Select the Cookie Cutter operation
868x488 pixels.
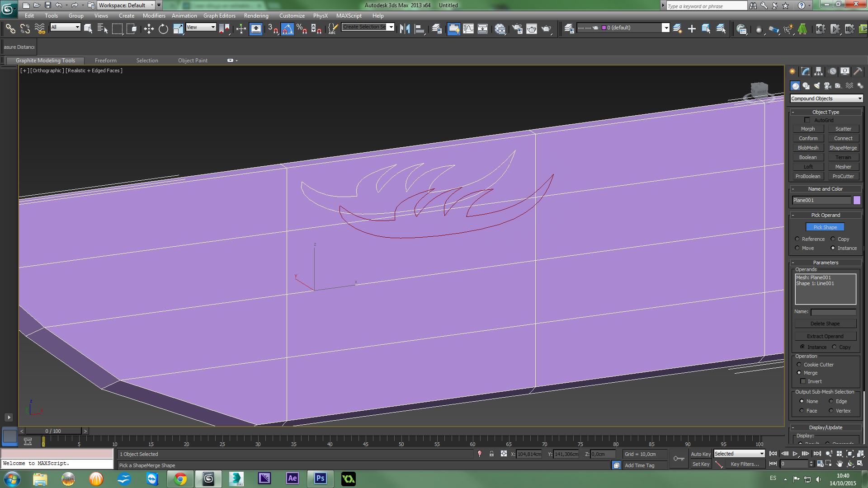click(x=799, y=365)
